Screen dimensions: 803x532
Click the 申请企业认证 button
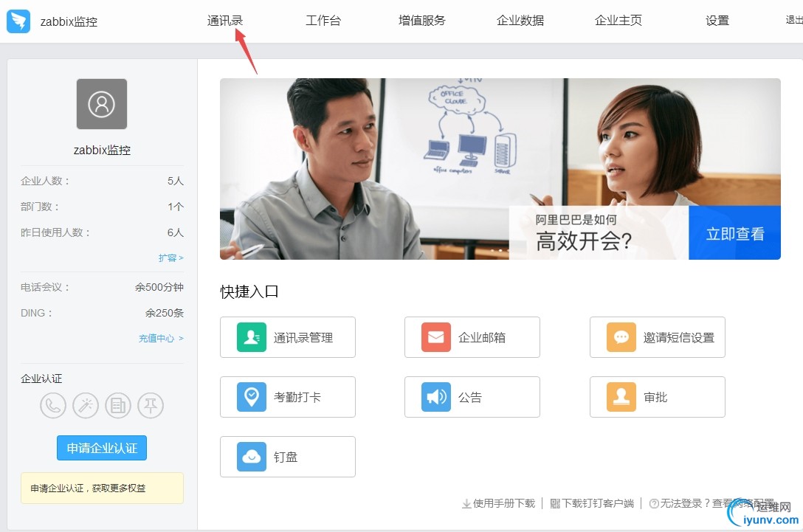102,448
